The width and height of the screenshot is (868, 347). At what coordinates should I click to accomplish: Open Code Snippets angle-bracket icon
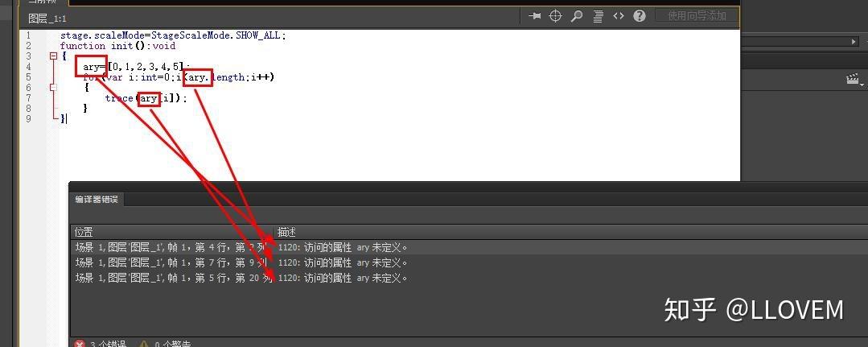[619, 16]
